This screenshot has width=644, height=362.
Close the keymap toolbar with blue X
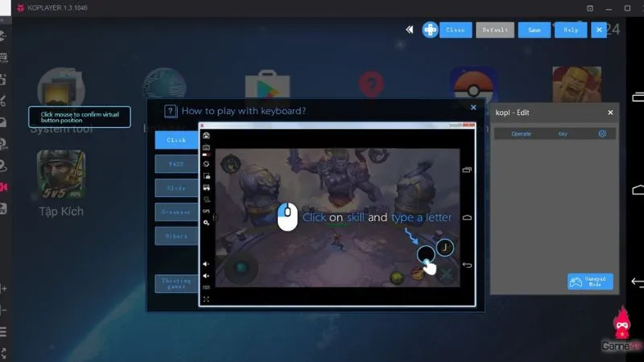599,30
